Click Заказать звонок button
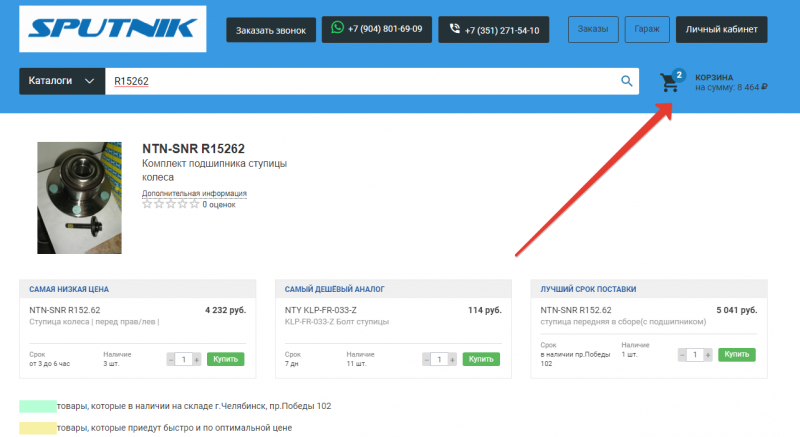This screenshot has height=437, width=800. click(271, 30)
